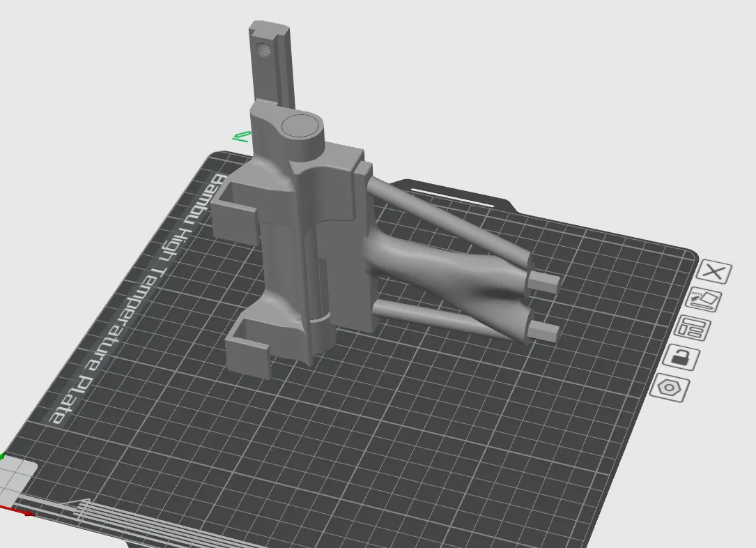Open plate settings hexagon icon

670,388
